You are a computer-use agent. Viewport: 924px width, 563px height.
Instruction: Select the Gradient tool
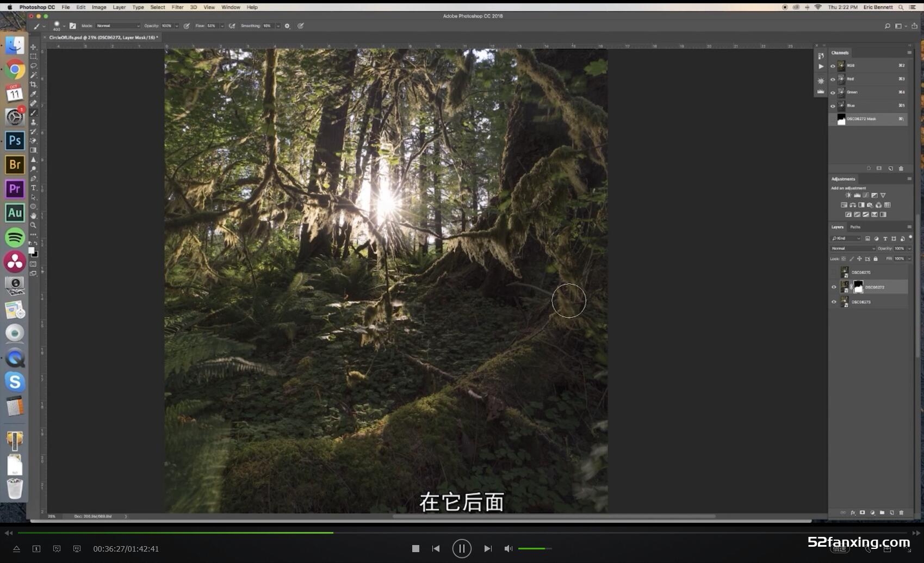(33, 150)
